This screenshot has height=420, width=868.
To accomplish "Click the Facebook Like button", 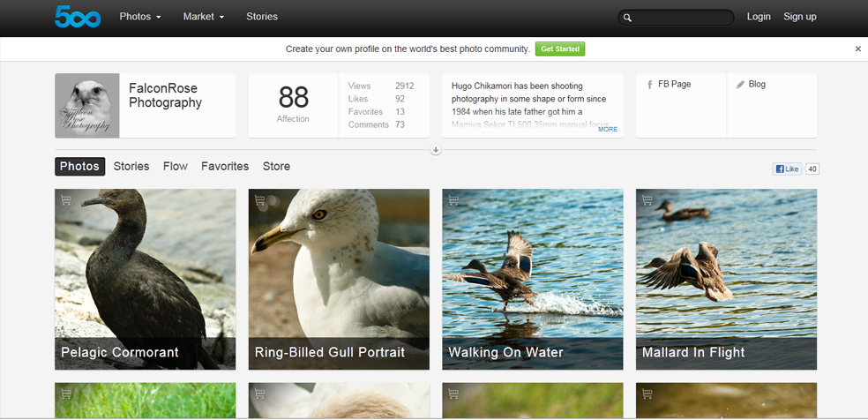I will point(787,169).
